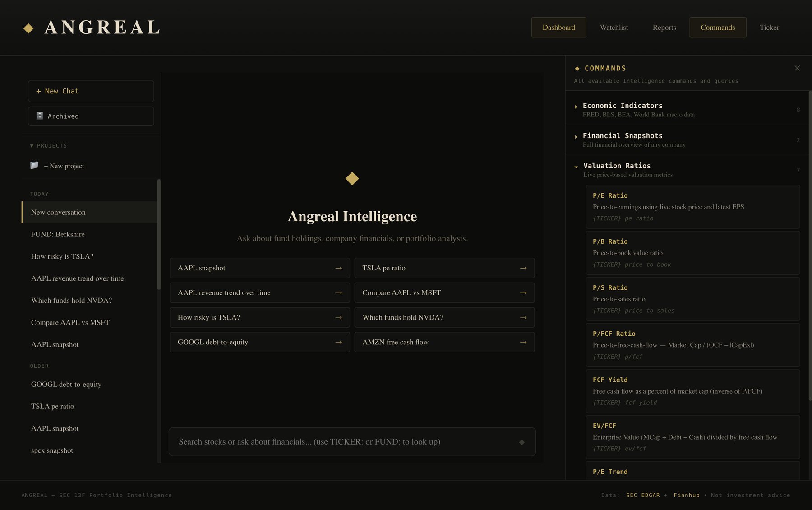Follow the SEC EDGAR data link

point(642,496)
